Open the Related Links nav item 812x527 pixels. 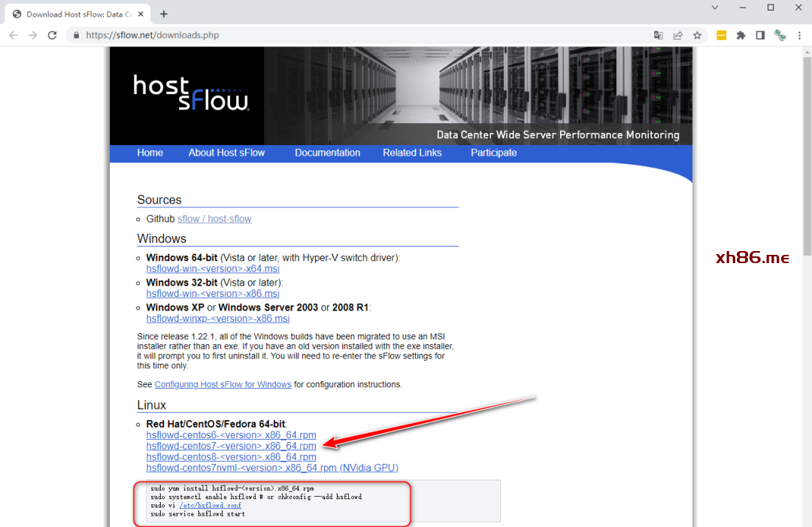(x=412, y=153)
